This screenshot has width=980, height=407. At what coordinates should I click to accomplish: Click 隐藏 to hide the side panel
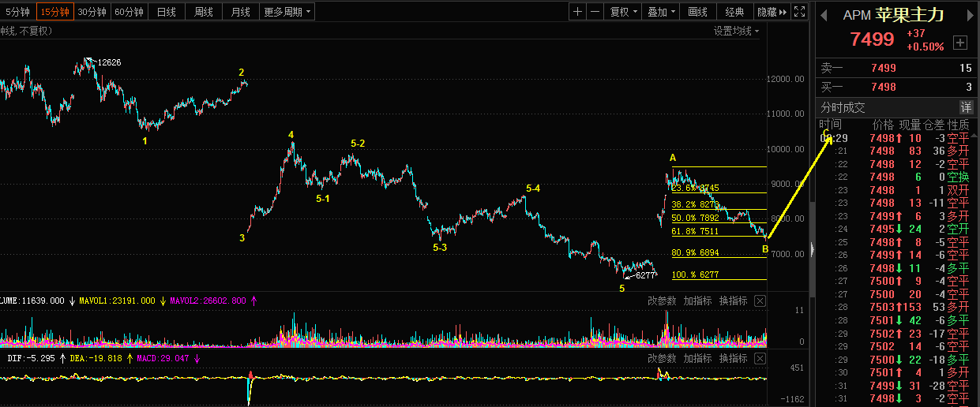coord(772,12)
